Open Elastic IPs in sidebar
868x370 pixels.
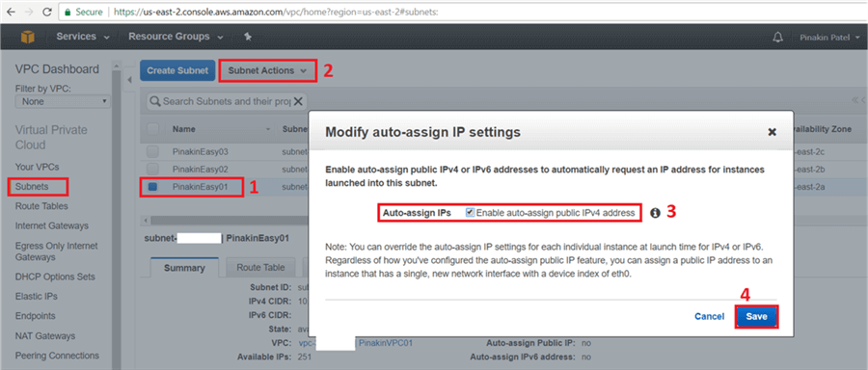37,296
